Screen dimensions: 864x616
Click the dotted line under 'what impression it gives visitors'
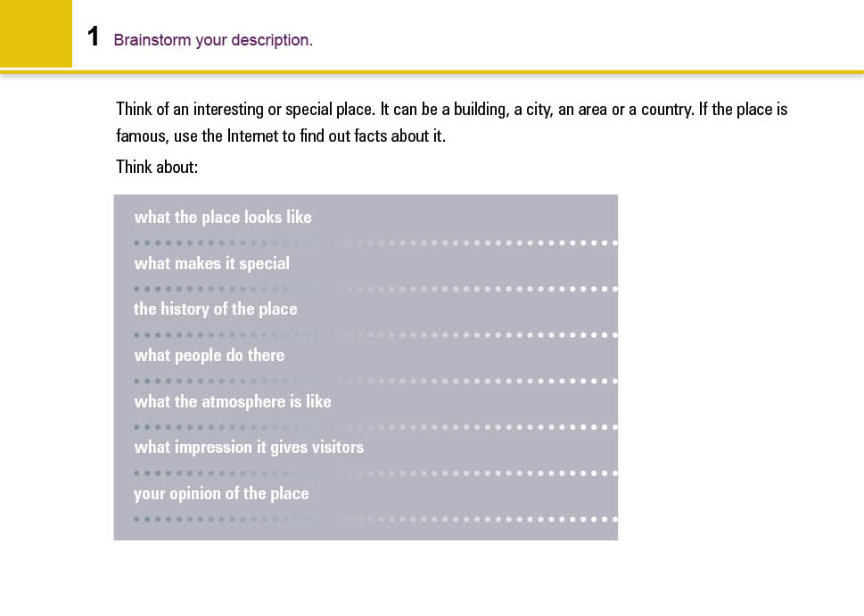[x=374, y=472]
